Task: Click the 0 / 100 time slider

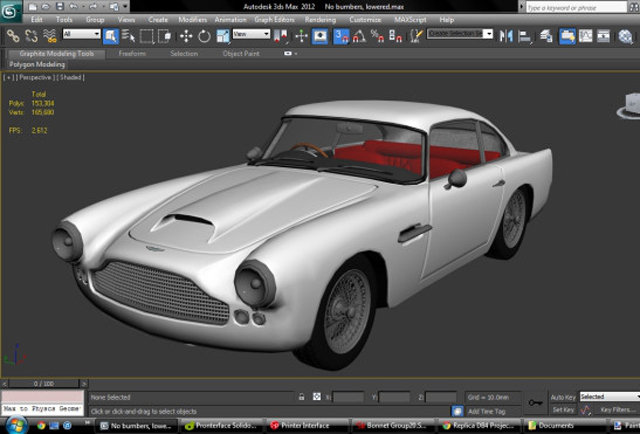Action: tap(44, 384)
